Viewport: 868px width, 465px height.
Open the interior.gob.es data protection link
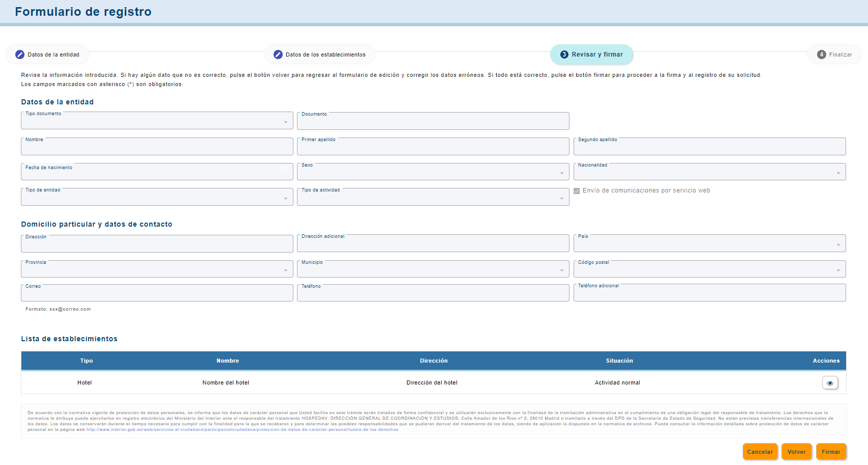coord(242,429)
